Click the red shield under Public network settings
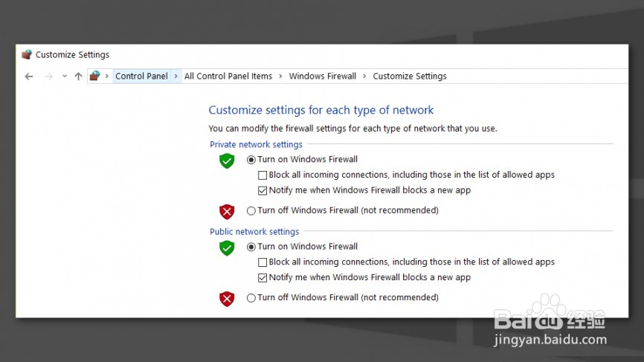Viewport: 644px width, 362px height. pyautogui.click(x=227, y=299)
